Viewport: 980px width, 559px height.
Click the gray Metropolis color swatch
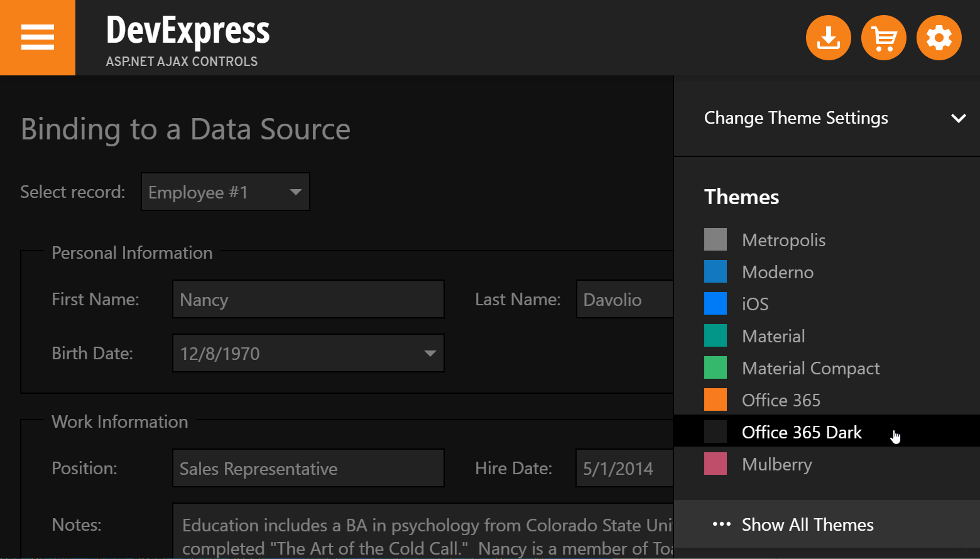pyautogui.click(x=716, y=239)
